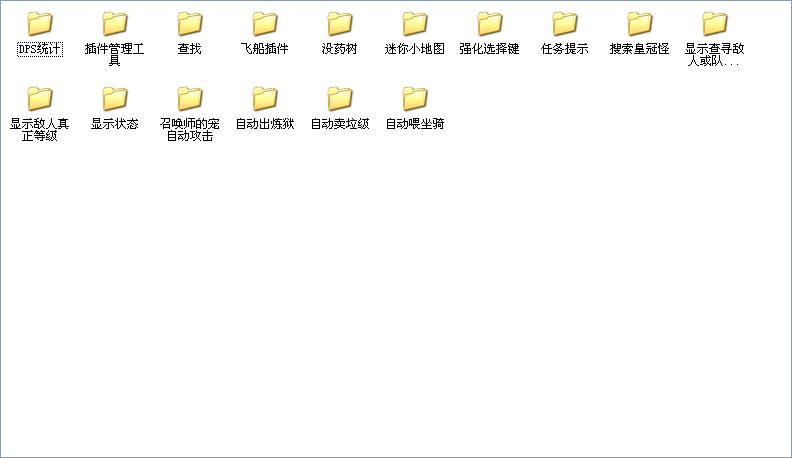Click the label text 任务提示
The width and height of the screenshot is (792, 458).
point(565,49)
